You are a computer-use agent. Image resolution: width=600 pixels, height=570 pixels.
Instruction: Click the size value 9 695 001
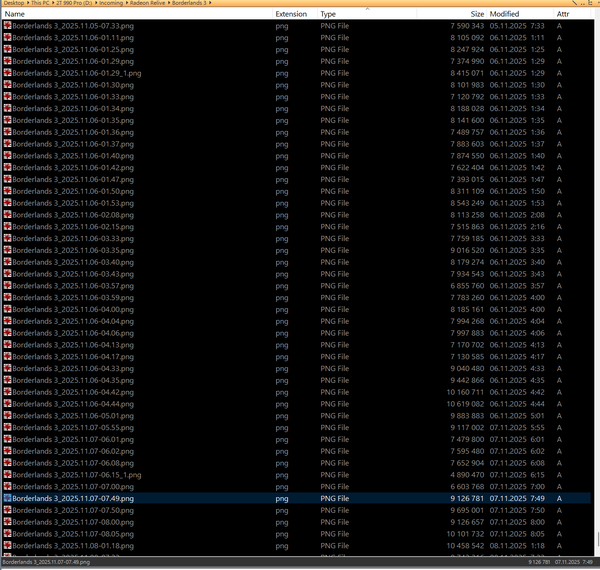point(467,510)
